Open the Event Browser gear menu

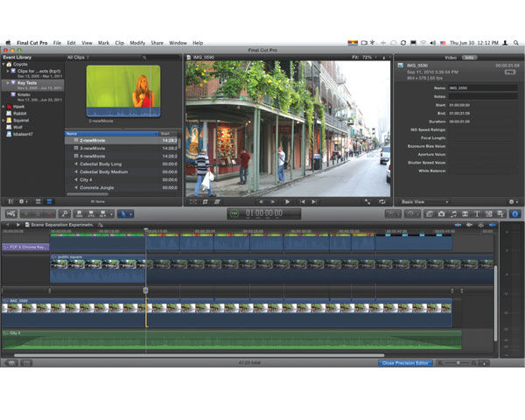click(x=23, y=201)
